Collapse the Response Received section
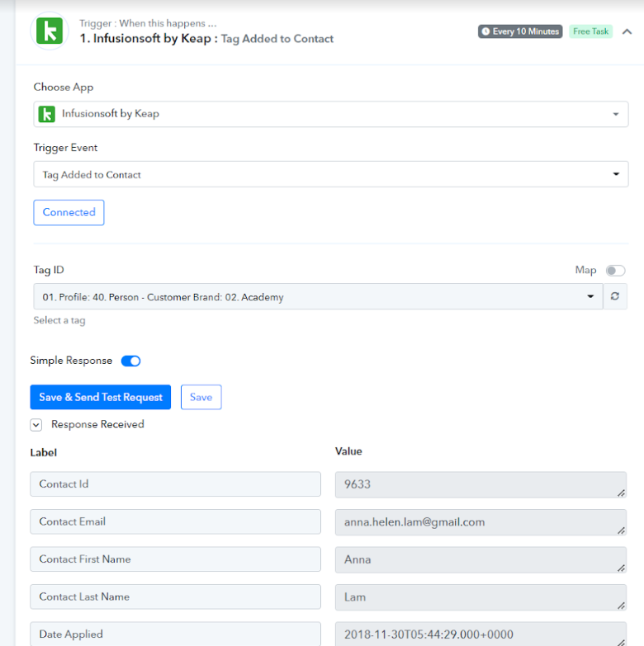This screenshot has height=646, width=644. [36, 425]
